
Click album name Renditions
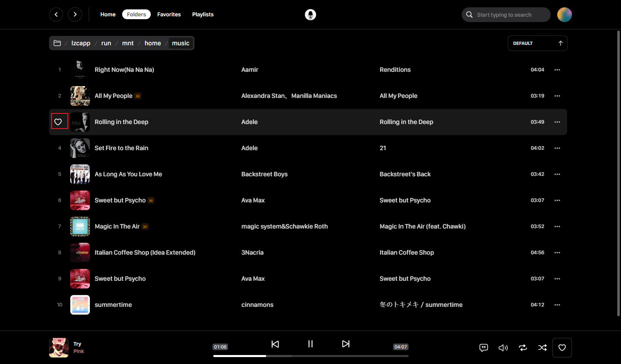[x=395, y=70]
